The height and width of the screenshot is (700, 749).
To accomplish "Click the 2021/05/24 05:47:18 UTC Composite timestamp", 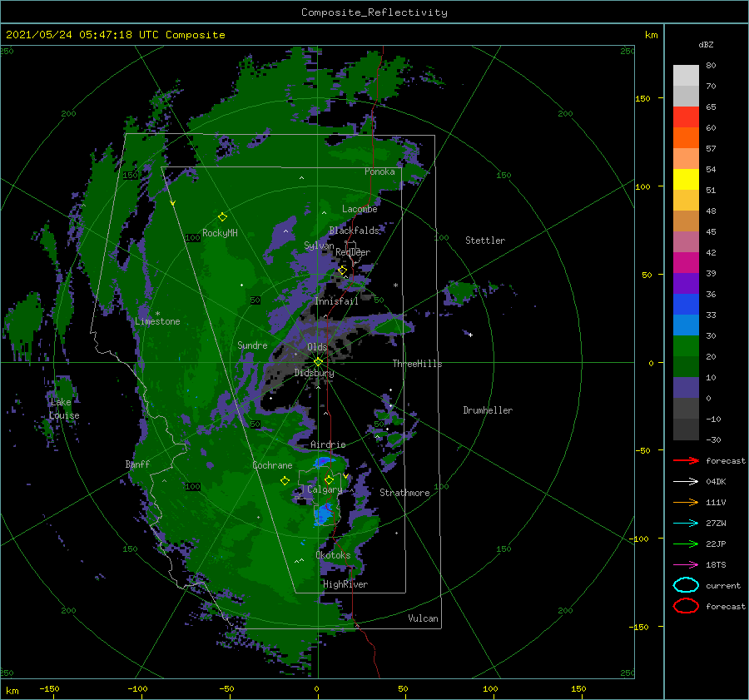I will (x=115, y=35).
